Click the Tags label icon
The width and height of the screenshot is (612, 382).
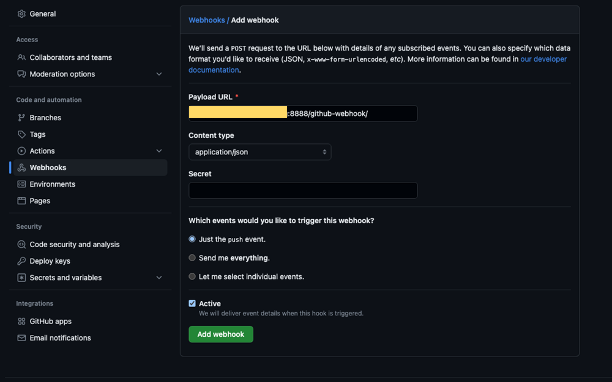[x=21, y=134]
